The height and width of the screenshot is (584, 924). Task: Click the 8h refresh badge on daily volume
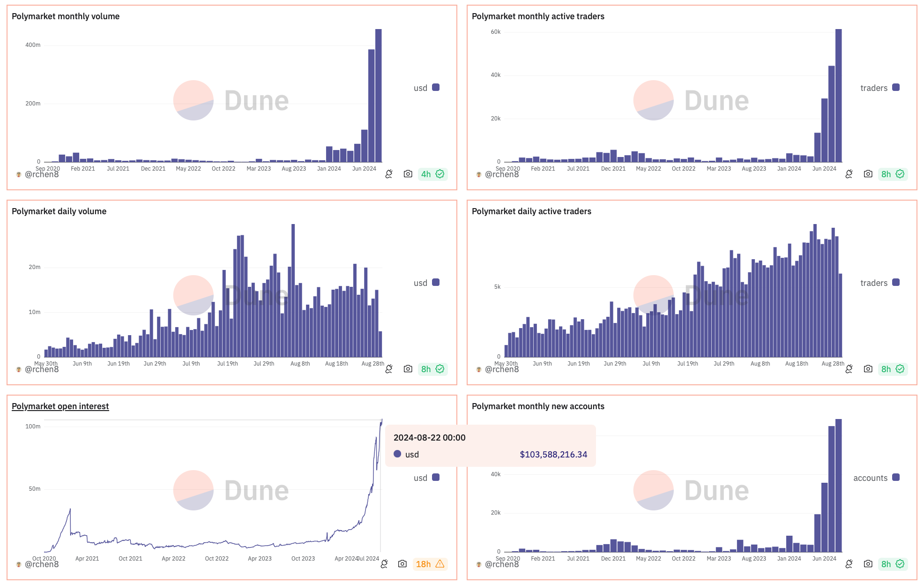[432, 369]
